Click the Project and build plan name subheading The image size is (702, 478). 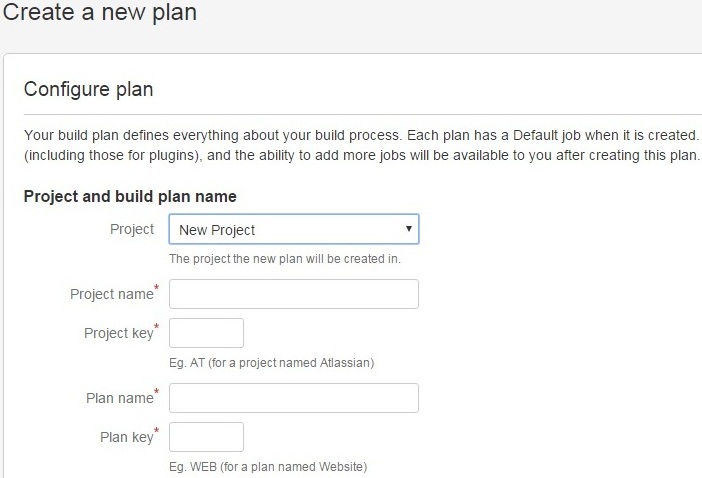[x=130, y=196]
